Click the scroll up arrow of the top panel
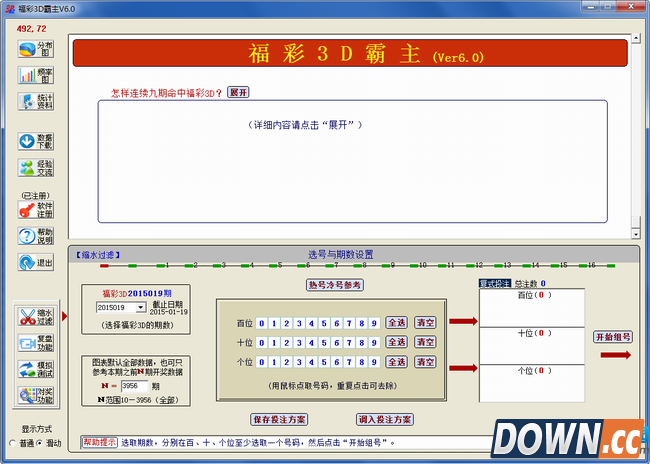 (x=636, y=38)
